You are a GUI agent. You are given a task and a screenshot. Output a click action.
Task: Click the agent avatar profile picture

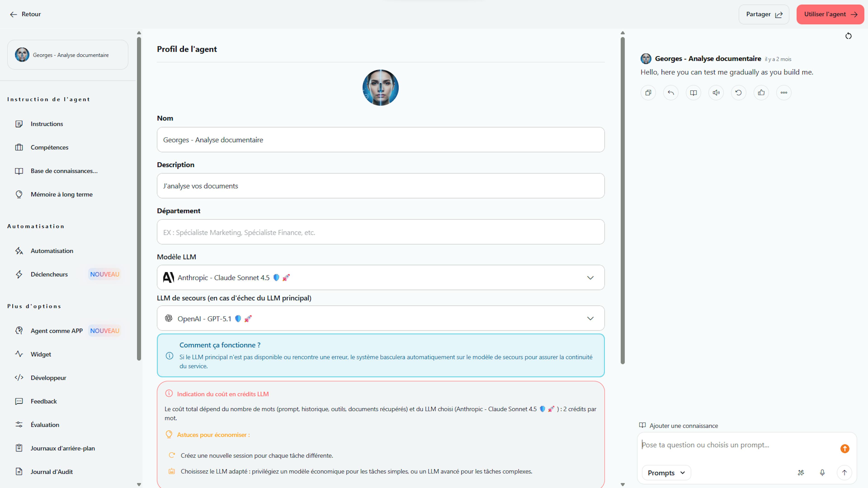(380, 88)
